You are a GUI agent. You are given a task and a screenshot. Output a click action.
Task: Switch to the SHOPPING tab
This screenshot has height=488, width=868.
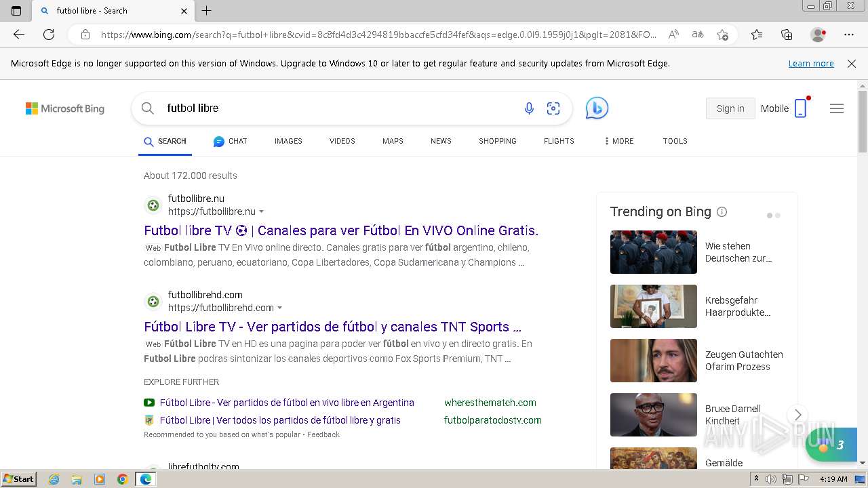tap(498, 141)
